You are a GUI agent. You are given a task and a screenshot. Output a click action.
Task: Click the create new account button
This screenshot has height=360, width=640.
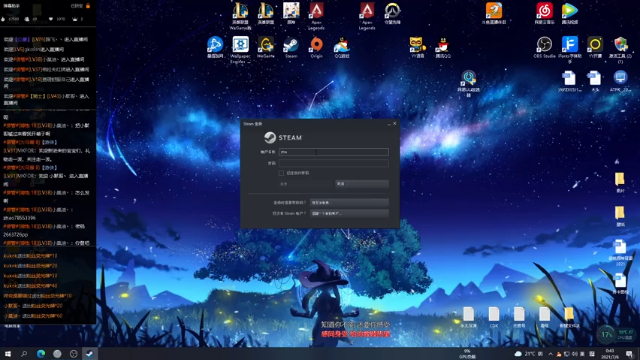(349, 213)
